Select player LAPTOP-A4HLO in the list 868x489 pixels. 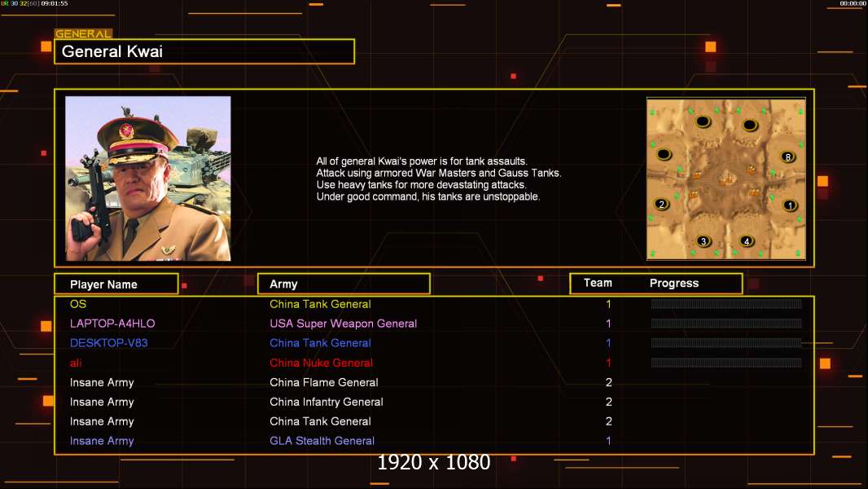[x=112, y=324]
